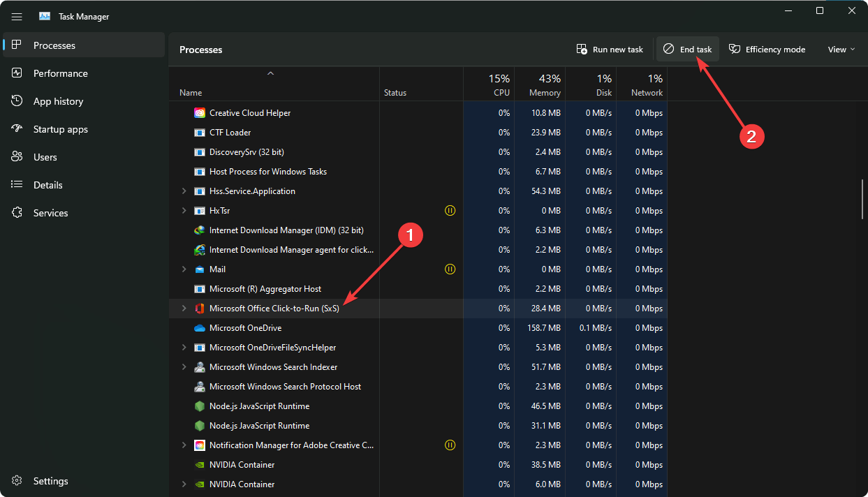Viewport: 868px width, 497px height.
Task: Select the CTF Loader process name
Action: [x=230, y=133]
